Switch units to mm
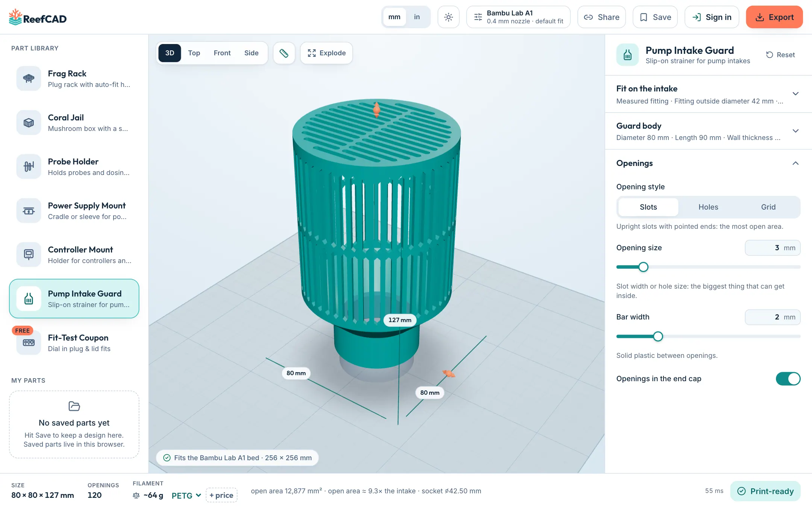This screenshot has width=812, height=508. 394,17
